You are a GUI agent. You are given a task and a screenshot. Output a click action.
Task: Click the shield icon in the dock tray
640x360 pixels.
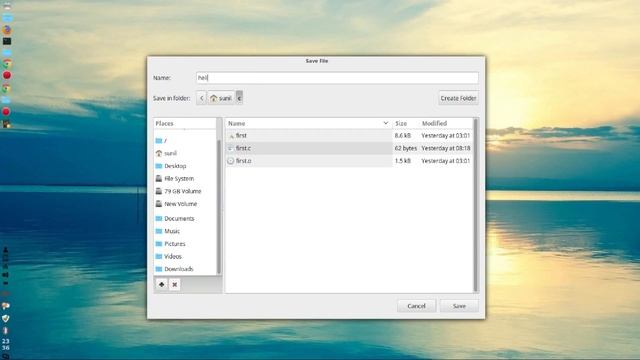(6, 318)
